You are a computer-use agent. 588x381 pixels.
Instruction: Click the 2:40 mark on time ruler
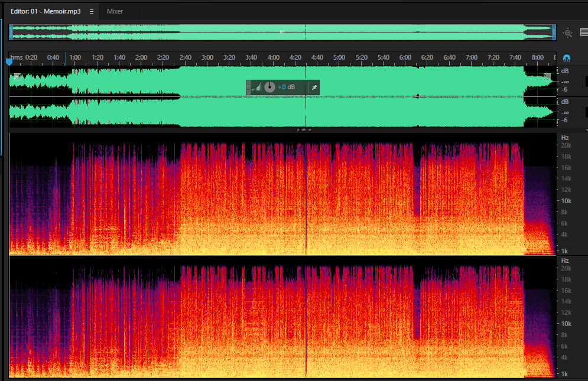(x=185, y=57)
